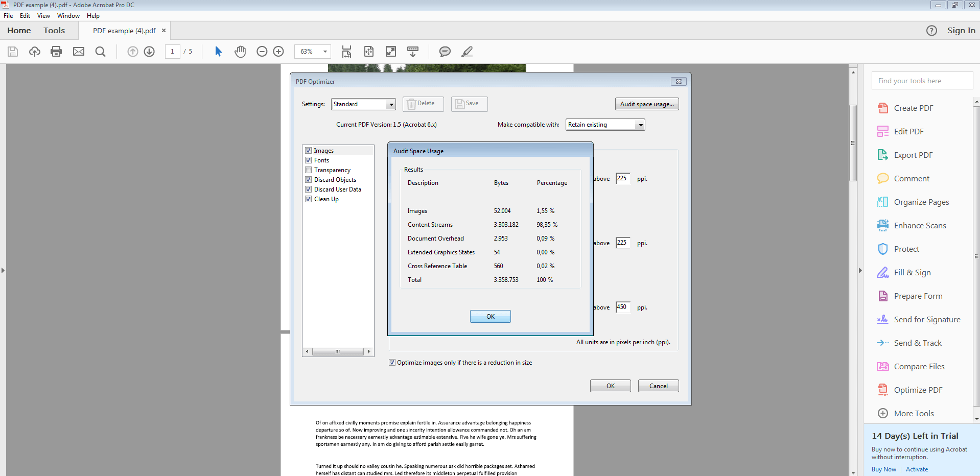Screen dimensions: 980x476
Task: Go to next page arrow icon
Action: (x=149, y=52)
